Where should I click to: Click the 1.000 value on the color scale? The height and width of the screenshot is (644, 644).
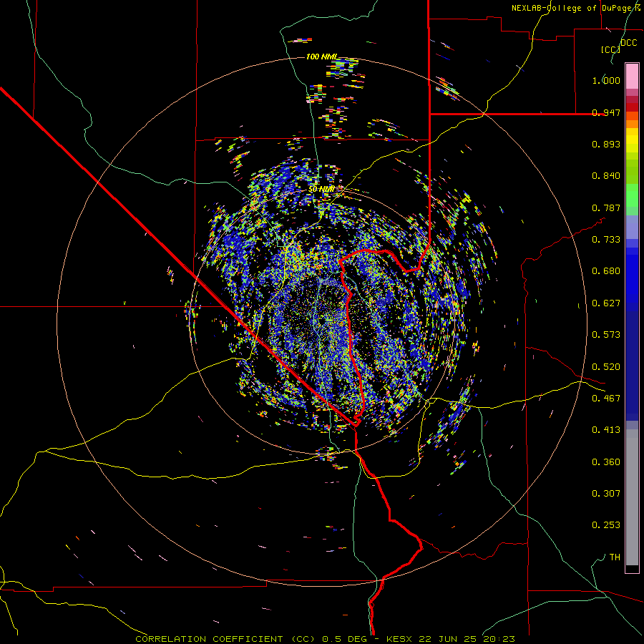(x=606, y=80)
